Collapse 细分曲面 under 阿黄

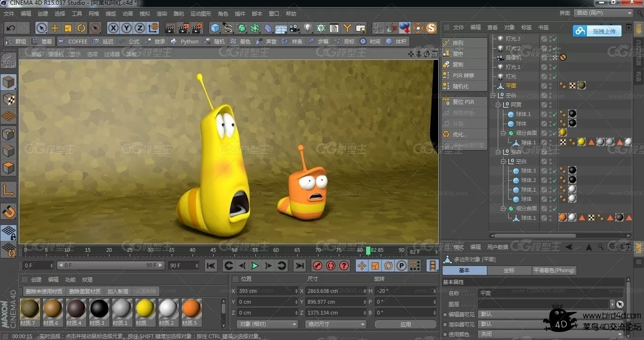503,133
